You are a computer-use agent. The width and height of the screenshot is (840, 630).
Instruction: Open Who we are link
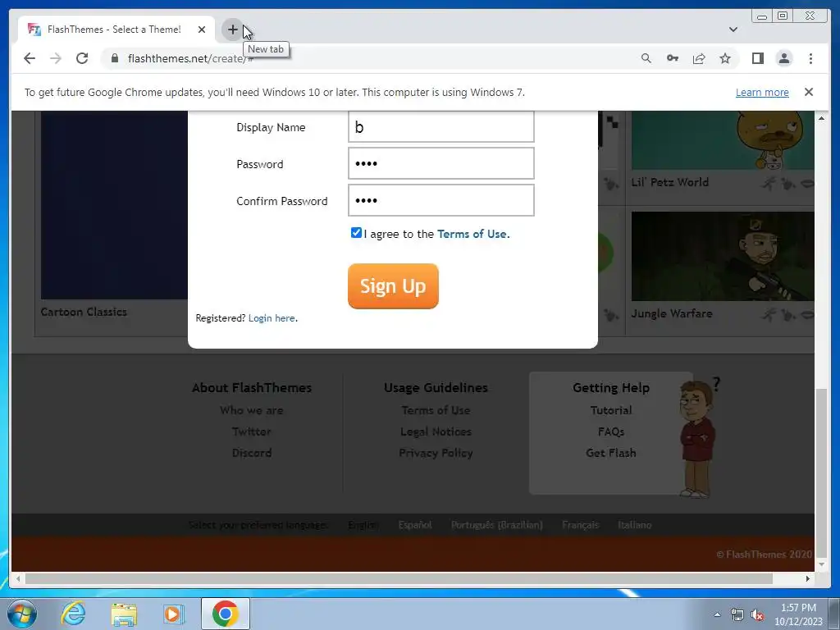(251, 410)
